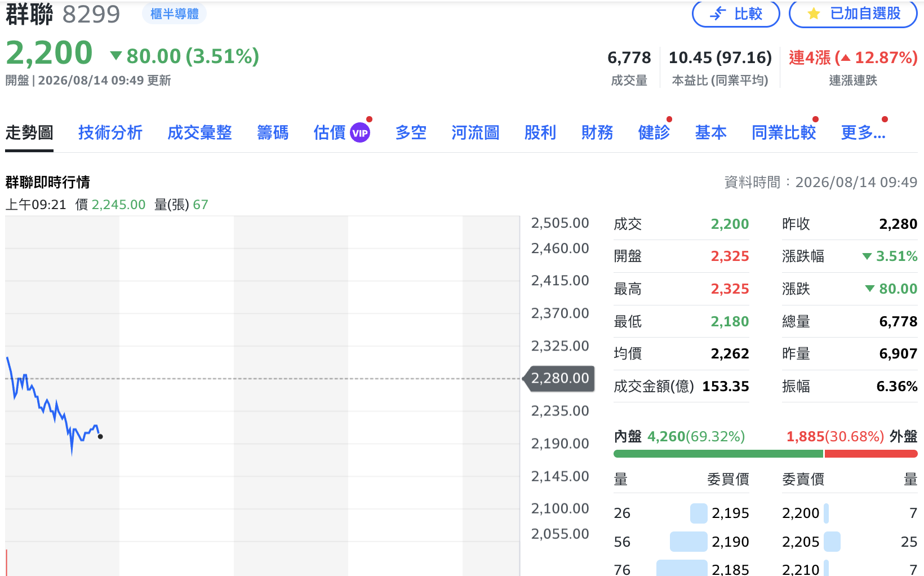Click the ask price 2,205
The image size is (924, 576).
[801, 542]
